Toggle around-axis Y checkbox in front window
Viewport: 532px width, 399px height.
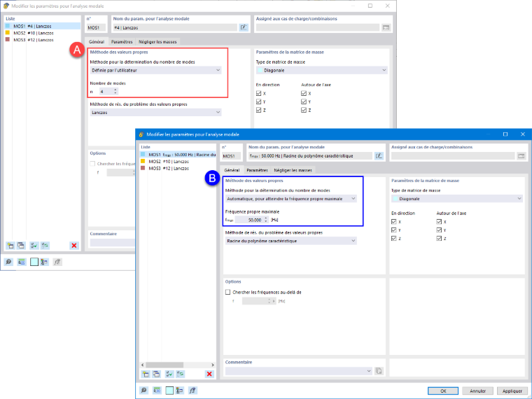click(439, 230)
